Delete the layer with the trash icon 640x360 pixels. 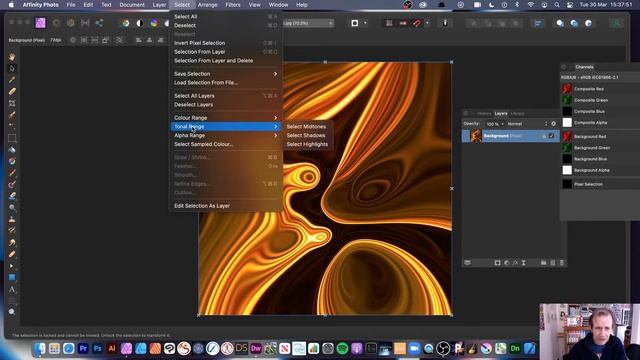[562, 263]
